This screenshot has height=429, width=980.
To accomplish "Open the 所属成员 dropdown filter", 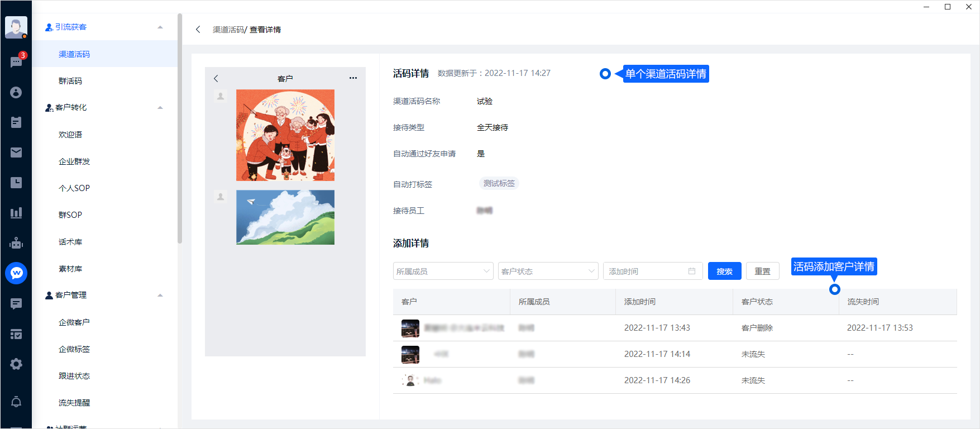I will [x=443, y=271].
